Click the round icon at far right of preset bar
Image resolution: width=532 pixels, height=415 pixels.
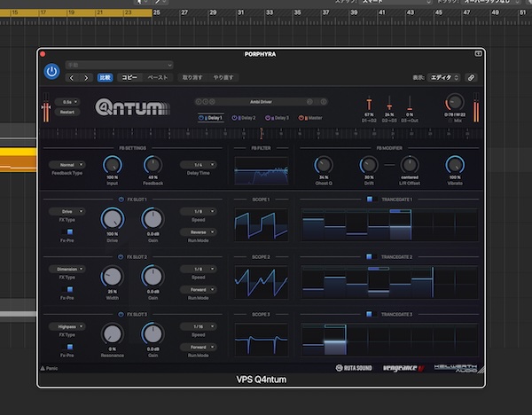coord(324,102)
